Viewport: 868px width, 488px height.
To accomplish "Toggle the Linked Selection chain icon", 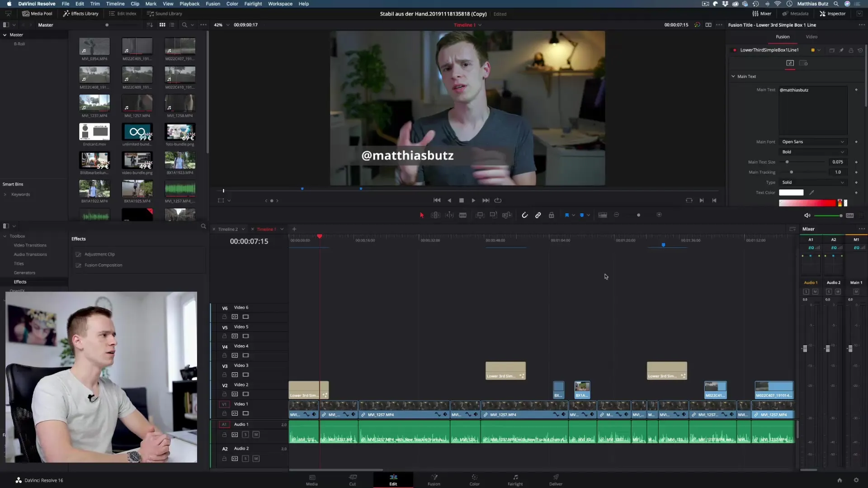I will (538, 215).
